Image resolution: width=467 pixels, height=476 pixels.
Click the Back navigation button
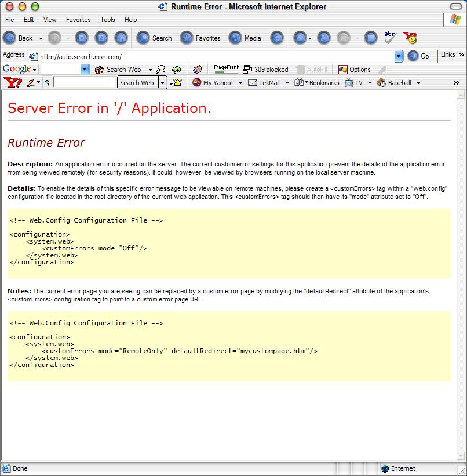point(18,38)
